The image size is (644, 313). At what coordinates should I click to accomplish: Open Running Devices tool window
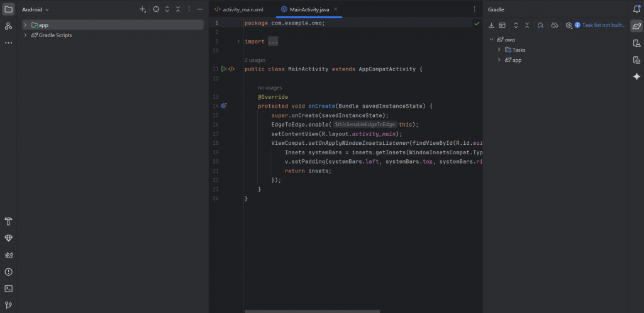[636, 60]
